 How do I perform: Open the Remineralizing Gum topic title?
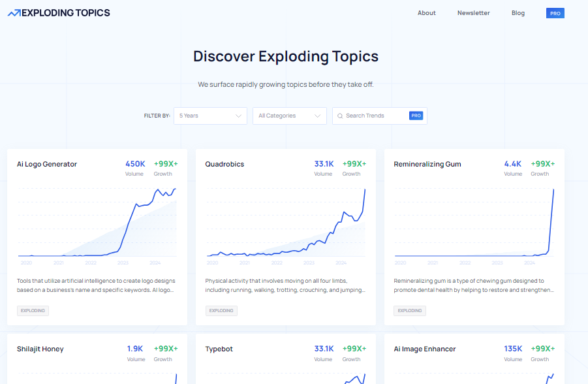tap(427, 164)
